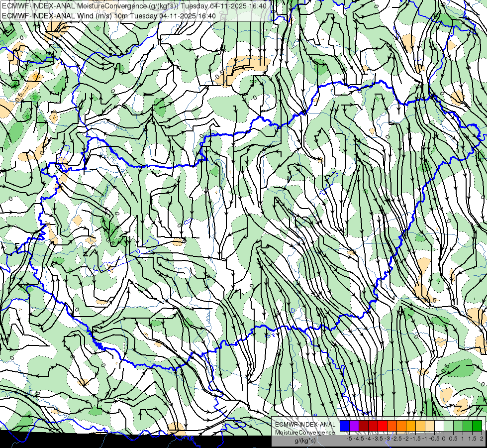Click the 1.5 legend tick label
Screen dimensions: 487x448
tap(473, 439)
